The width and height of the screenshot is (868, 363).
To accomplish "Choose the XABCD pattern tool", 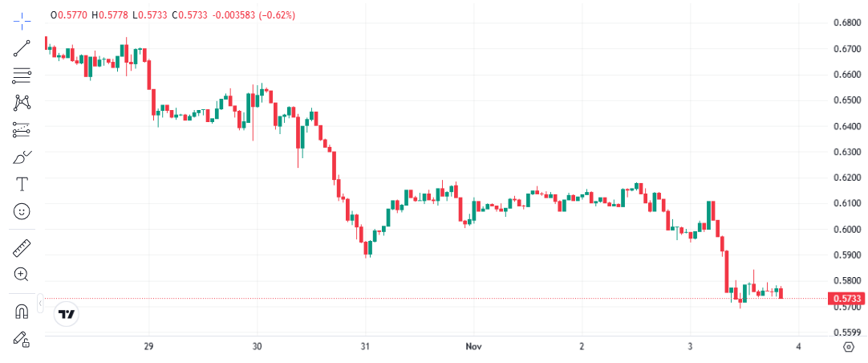I will [x=22, y=103].
